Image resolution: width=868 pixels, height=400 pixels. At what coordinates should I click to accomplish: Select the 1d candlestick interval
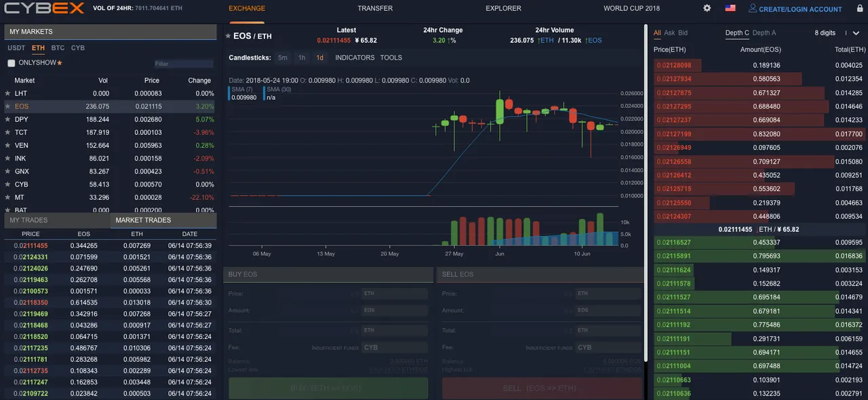pos(320,58)
